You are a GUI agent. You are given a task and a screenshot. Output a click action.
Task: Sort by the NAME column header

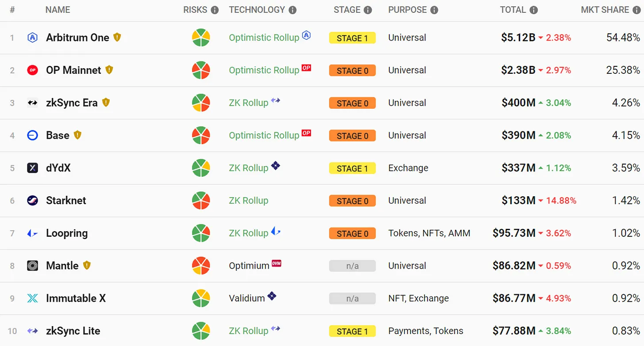[57, 10]
